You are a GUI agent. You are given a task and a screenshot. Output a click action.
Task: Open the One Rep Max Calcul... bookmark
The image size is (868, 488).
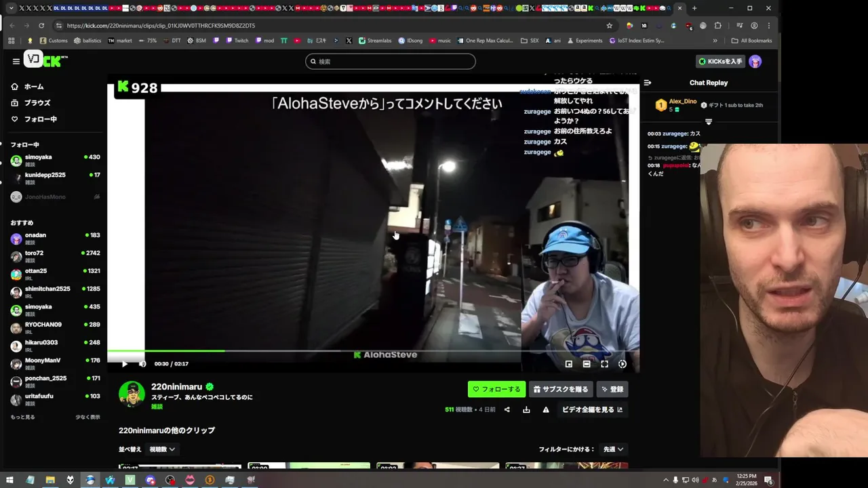(x=485, y=41)
